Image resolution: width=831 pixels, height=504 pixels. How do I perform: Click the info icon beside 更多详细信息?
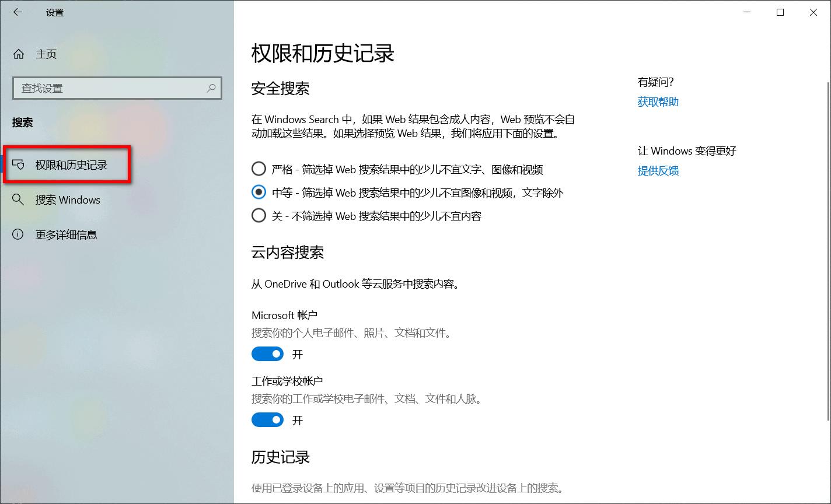tap(18, 235)
